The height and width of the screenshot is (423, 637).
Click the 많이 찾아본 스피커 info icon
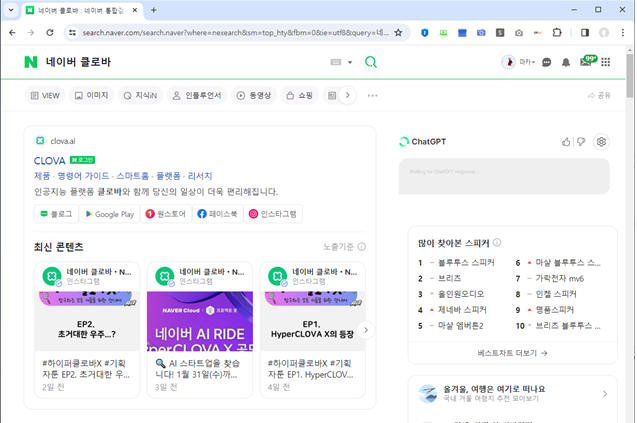pos(497,243)
